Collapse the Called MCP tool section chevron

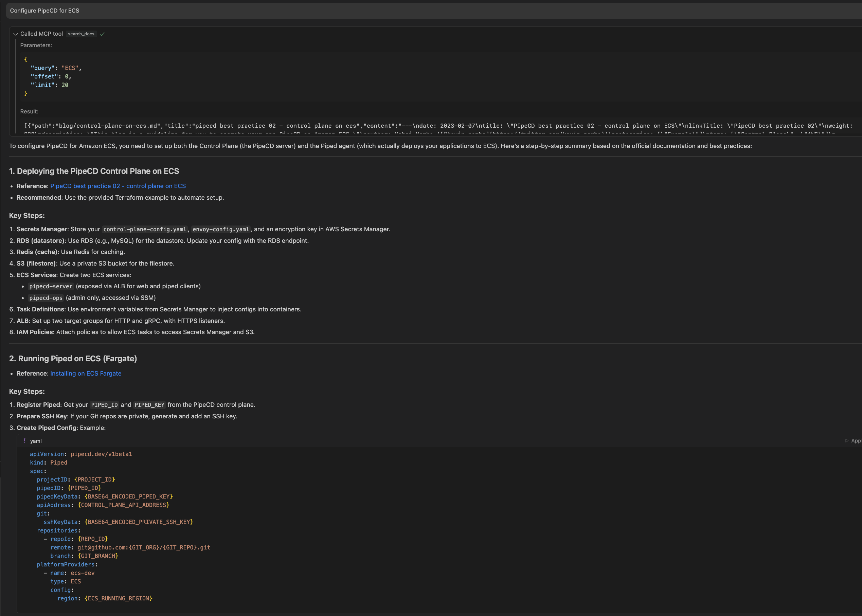tap(16, 34)
